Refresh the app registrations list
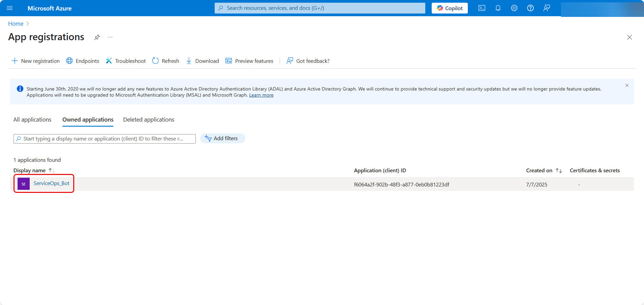 point(166,61)
